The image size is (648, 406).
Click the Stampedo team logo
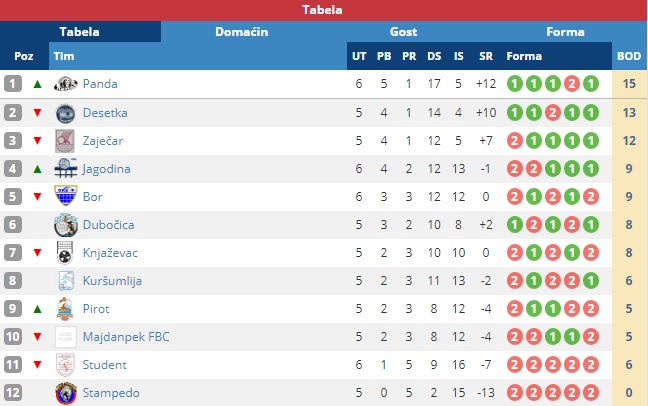click(x=66, y=393)
